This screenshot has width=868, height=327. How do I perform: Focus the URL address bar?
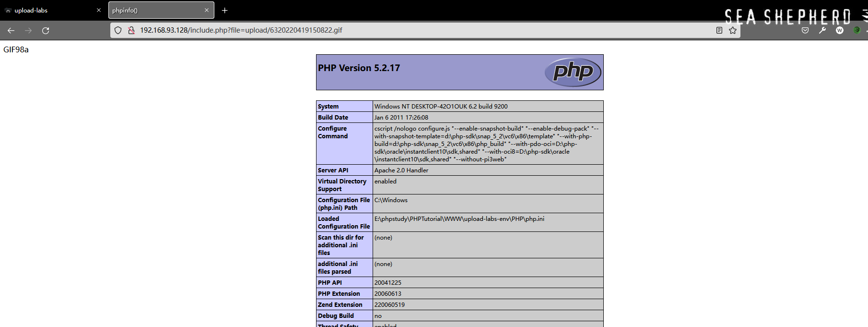pos(424,30)
